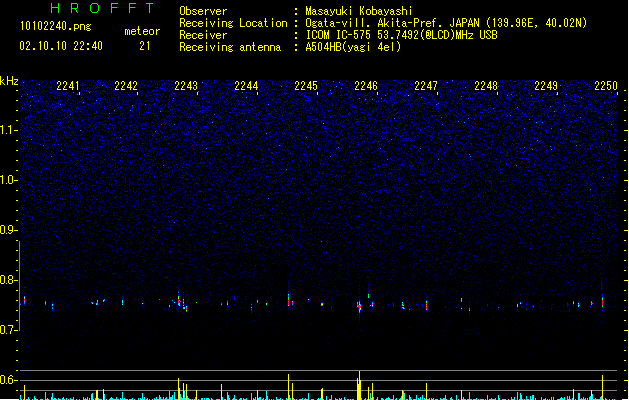
Task: Click the date stamp 02.10.10 22:40
Action: point(61,46)
